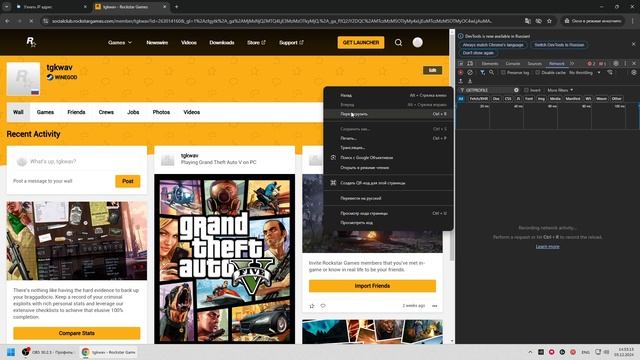Image resolution: width=640 pixels, height=360 pixels.
Task: Select the All request type filter
Action: [x=461, y=99]
